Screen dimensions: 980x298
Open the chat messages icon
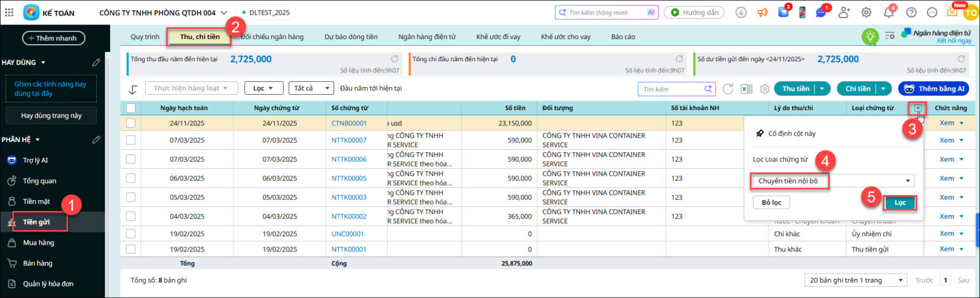(x=821, y=12)
